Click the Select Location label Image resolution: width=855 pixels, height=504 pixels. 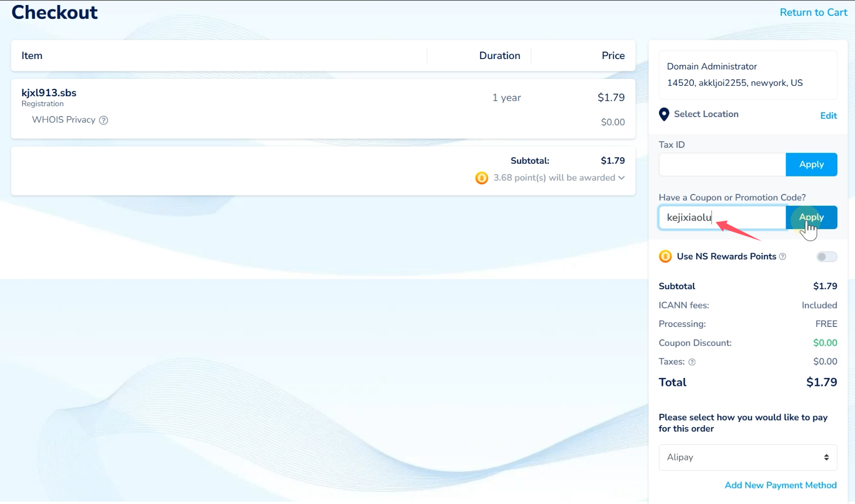(706, 114)
